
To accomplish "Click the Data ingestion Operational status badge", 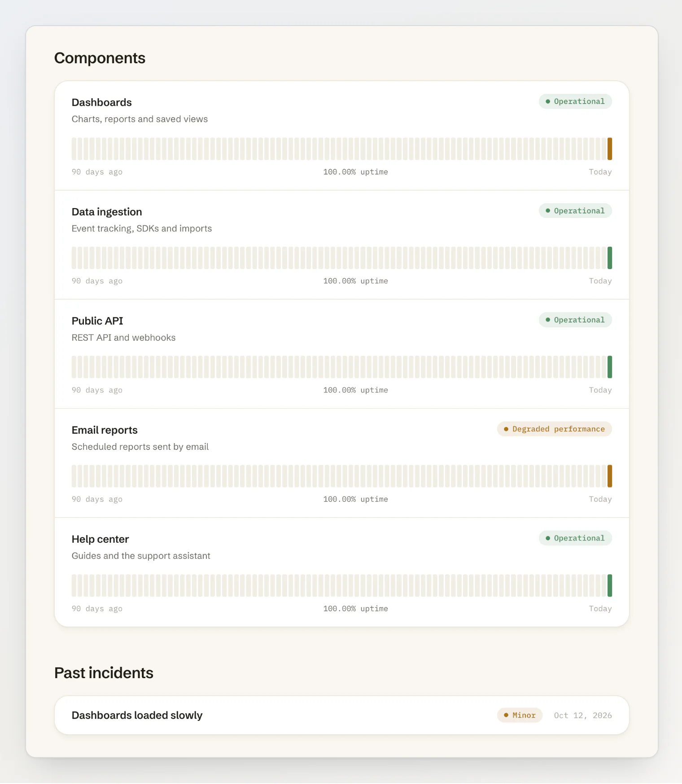I will tap(575, 211).
